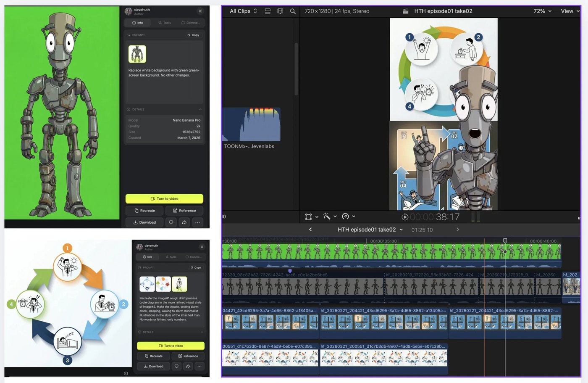Screen dimensions: 588x383
Task: Toggle the browser clip appearance list icon
Action: pyautogui.click(x=268, y=11)
